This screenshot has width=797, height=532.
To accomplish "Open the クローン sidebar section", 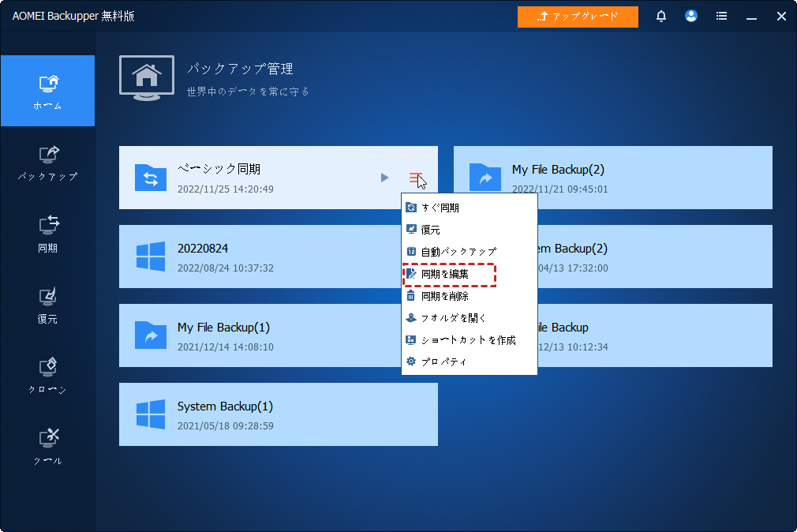I will coord(47,376).
